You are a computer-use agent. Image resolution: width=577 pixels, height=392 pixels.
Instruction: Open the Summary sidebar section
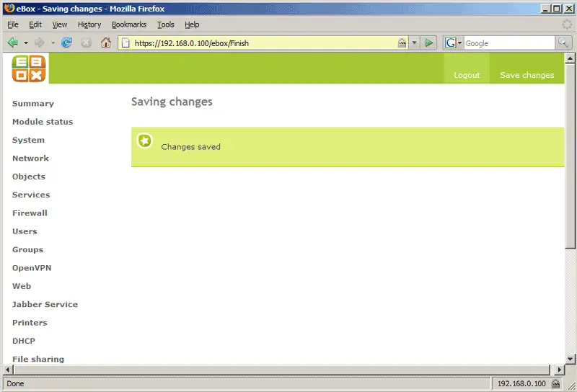[x=33, y=104]
